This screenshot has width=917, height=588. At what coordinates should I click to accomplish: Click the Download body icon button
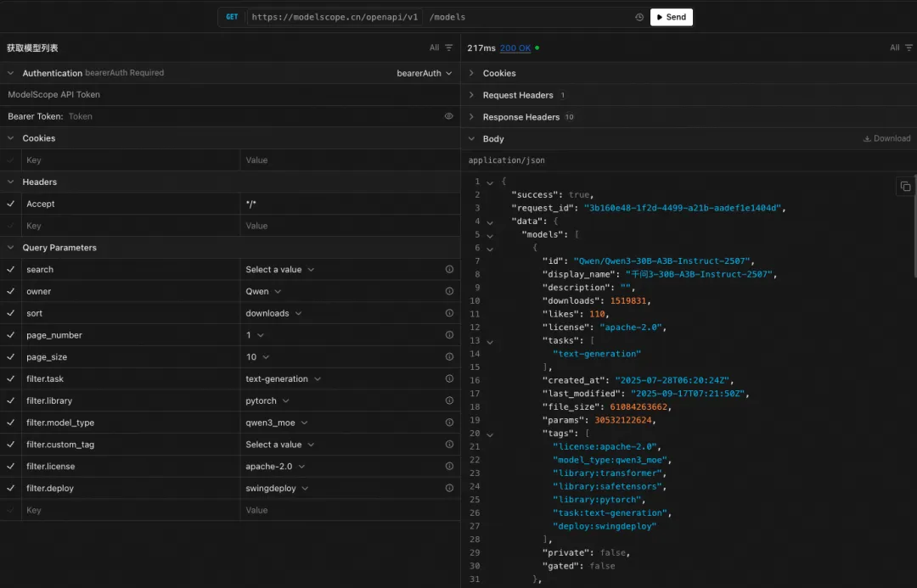coord(886,138)
